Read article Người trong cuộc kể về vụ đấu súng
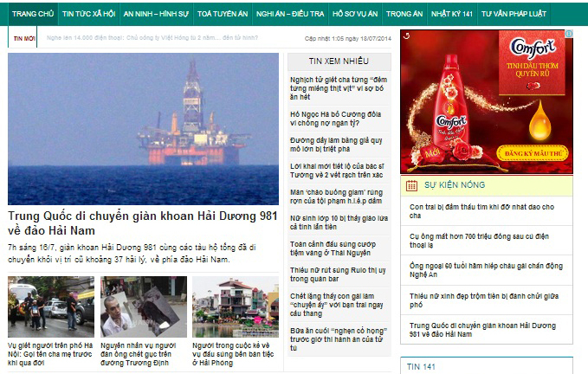 233,354
